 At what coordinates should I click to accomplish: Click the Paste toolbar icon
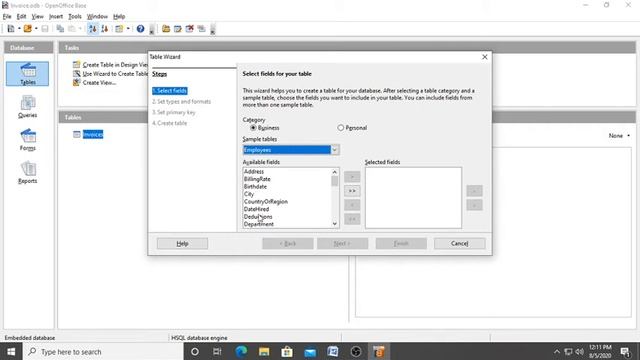(72, 29)
